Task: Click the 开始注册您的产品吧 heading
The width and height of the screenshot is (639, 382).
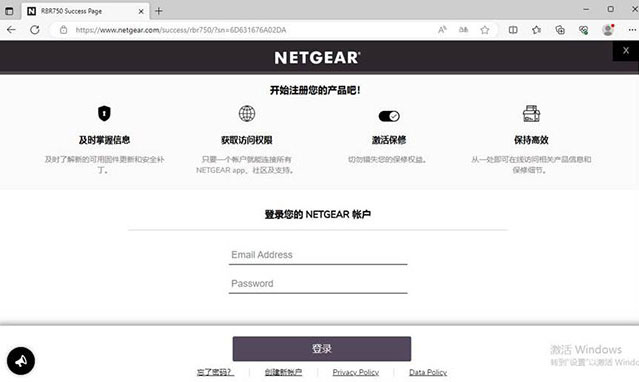Action: [315, 90]
